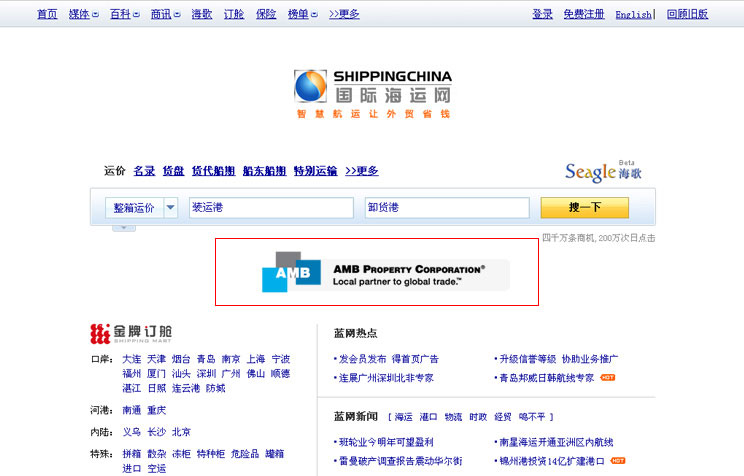Click the 免费注册 registration link
Viewport: 744px width, 476px height.
[583, 15]
